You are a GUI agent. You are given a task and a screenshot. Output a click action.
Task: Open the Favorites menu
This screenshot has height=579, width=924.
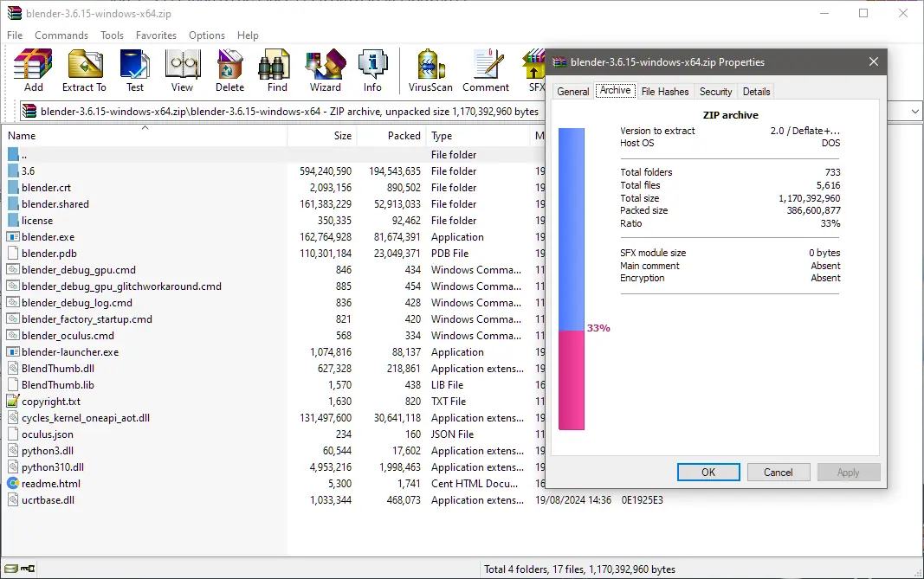156,35
